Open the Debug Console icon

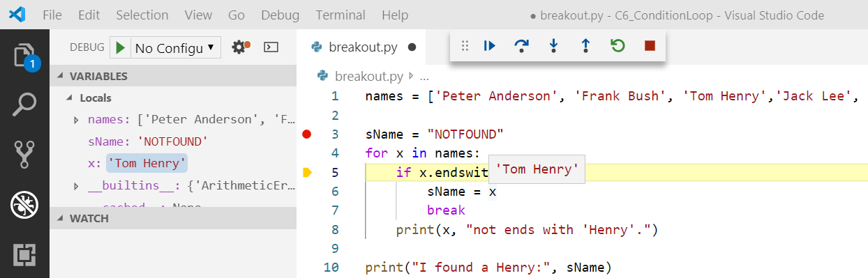[271, 47]
